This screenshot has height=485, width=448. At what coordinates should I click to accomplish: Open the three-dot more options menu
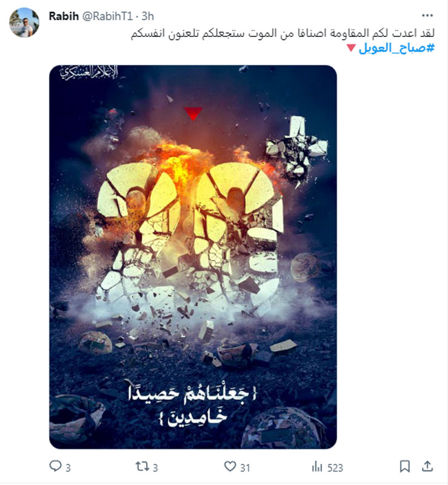(x=427, y=16)
